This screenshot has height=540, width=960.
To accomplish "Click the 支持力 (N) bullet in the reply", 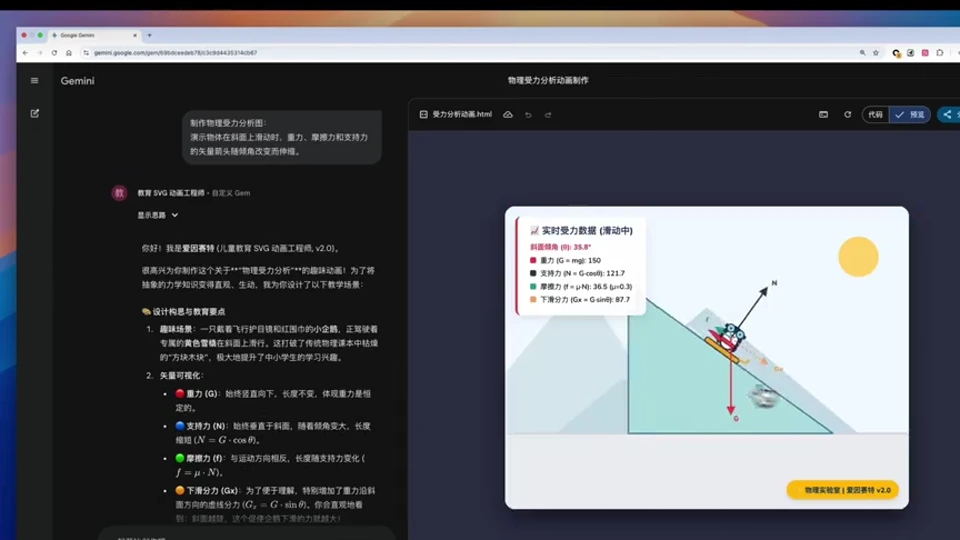I will [273, 433].
